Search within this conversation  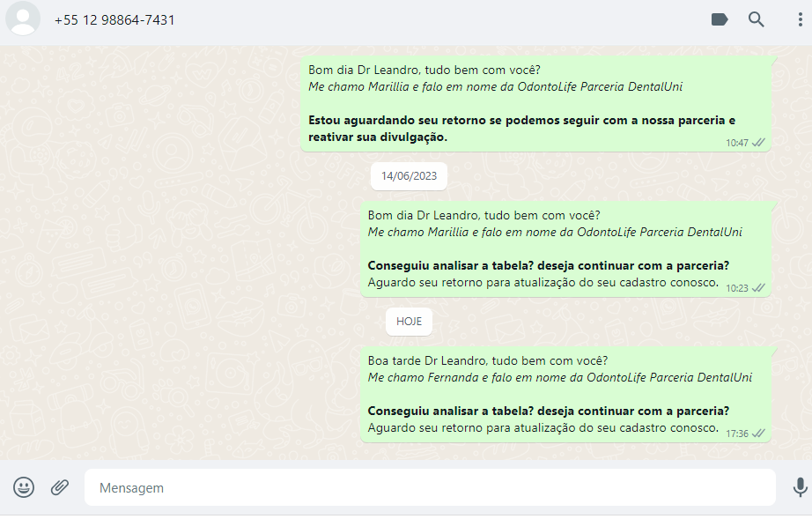(x=757, y=19)
